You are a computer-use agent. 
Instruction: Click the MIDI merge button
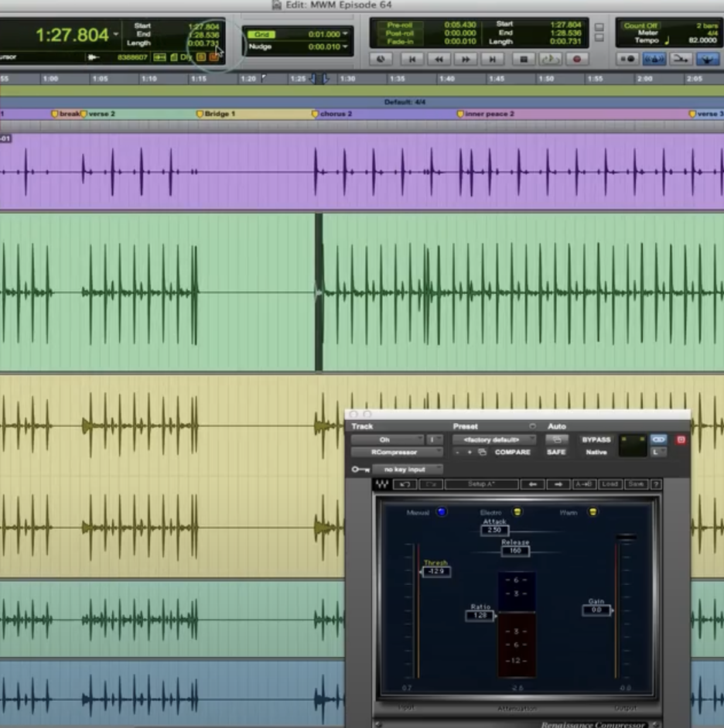coord(681,59)
